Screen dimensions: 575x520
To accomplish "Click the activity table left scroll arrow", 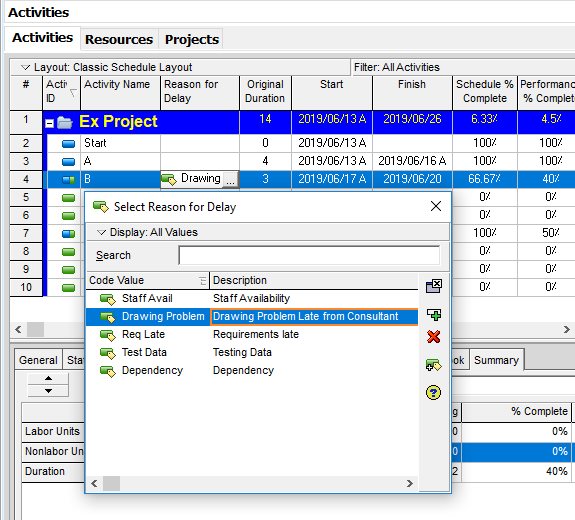I will coord(18,329).
